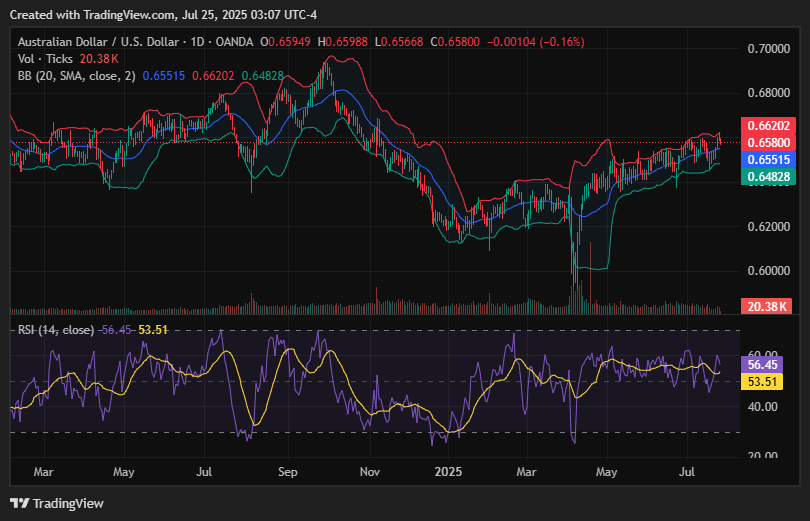Click the Mar label at left of time axis
The image size is (810, 521).
click(43, 472)
